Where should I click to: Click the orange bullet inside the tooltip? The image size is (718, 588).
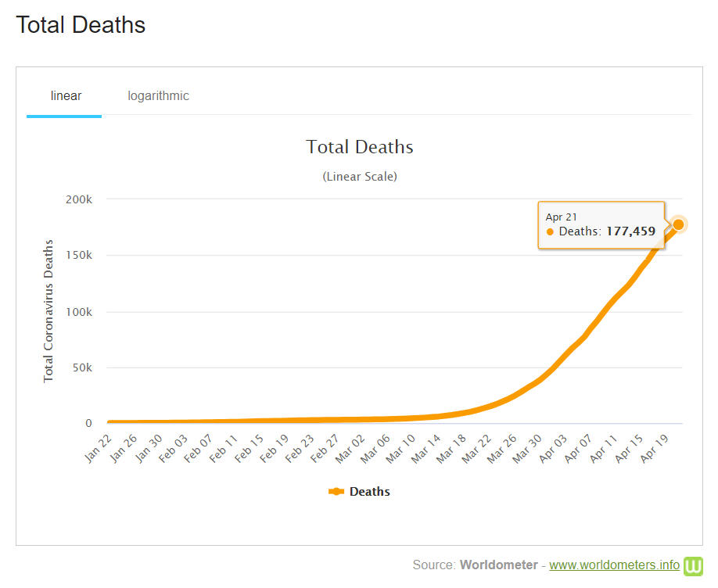[550, 232]
